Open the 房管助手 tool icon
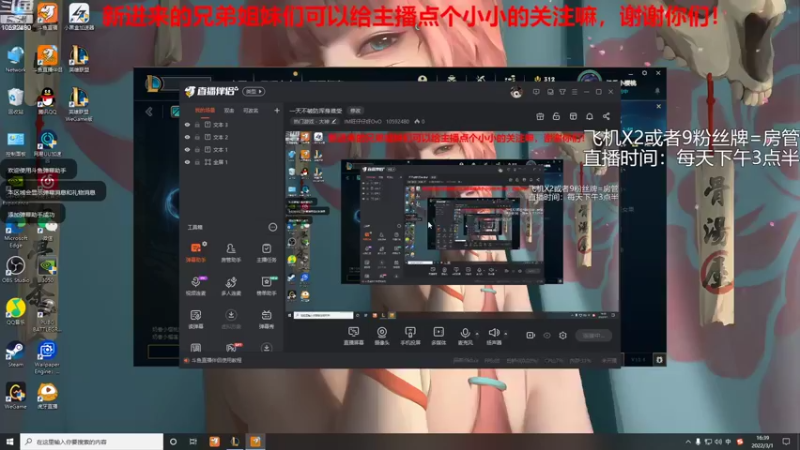The width and height of the screenshot is (800, 450). tap(231, 252)
